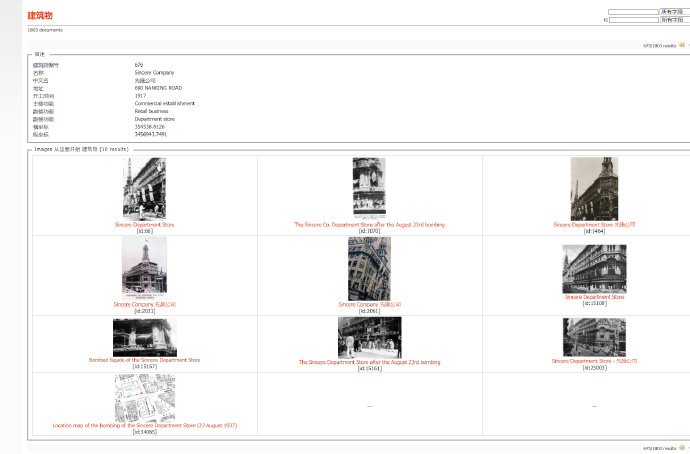Screen dimensions: 690x454
Task: Follow 'Sincere Department Store - 先施公司' link above id:25003
Action: click(594, 361)
